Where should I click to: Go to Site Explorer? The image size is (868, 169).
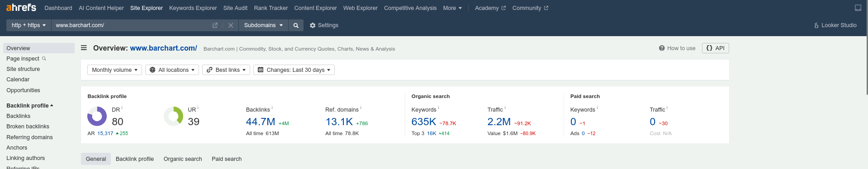pyautogui.click(x=147, y=8)
